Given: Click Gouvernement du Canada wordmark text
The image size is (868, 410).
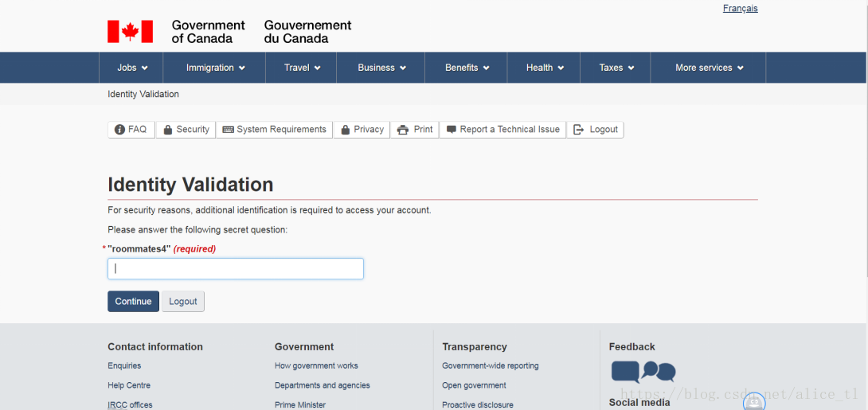Looking at the screenshot, I should tap(308, 32).
